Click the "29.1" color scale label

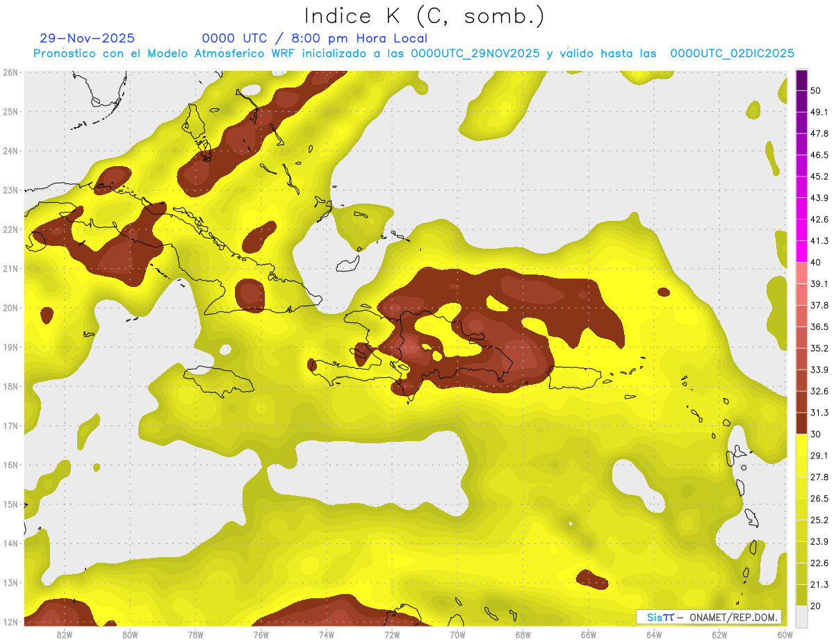pos(819,456)
